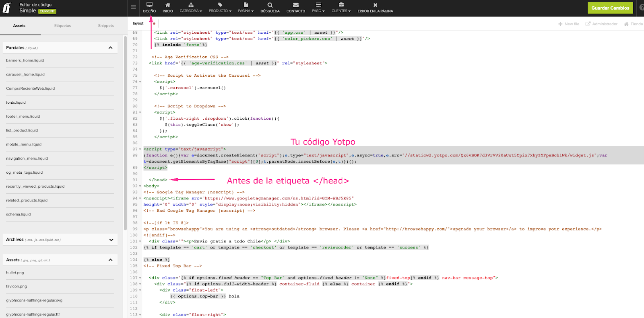
Task: Open carousel_home.liquid file
Action: (x=25, y=75)
